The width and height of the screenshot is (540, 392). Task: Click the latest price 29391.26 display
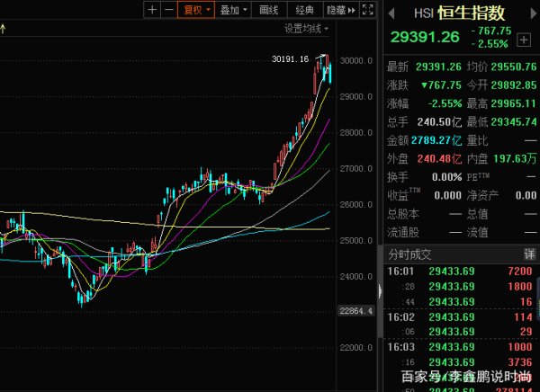[425, 37]
